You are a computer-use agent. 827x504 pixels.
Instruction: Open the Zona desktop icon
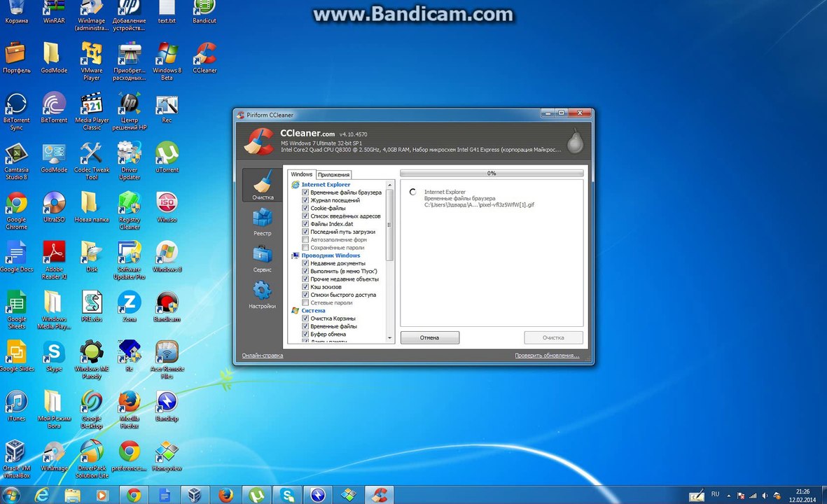(x=130, y=307)
